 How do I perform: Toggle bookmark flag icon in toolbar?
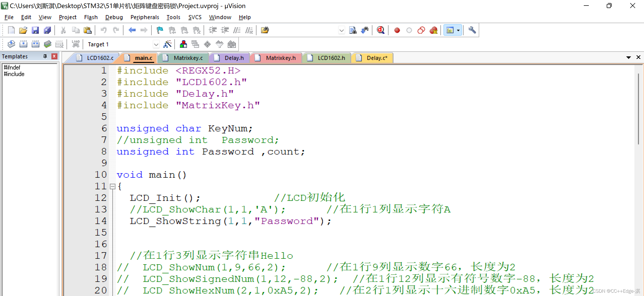click(x=160, y=30)
